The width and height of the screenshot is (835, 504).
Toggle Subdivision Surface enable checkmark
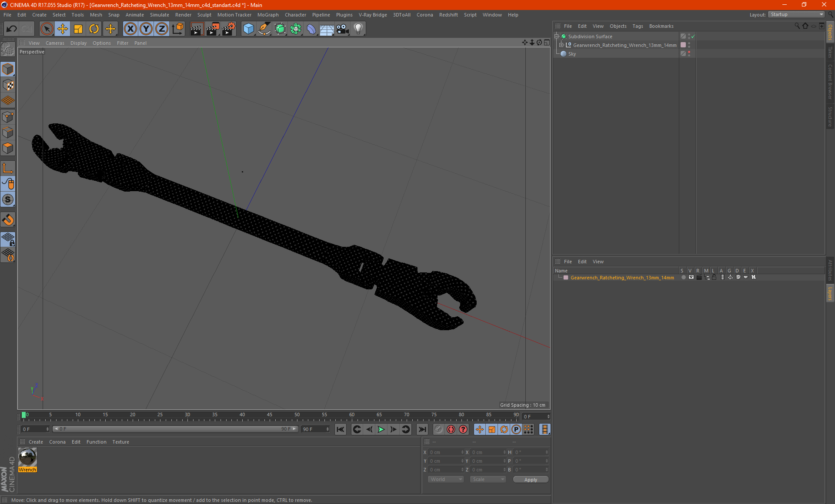[x=693, y=36]
